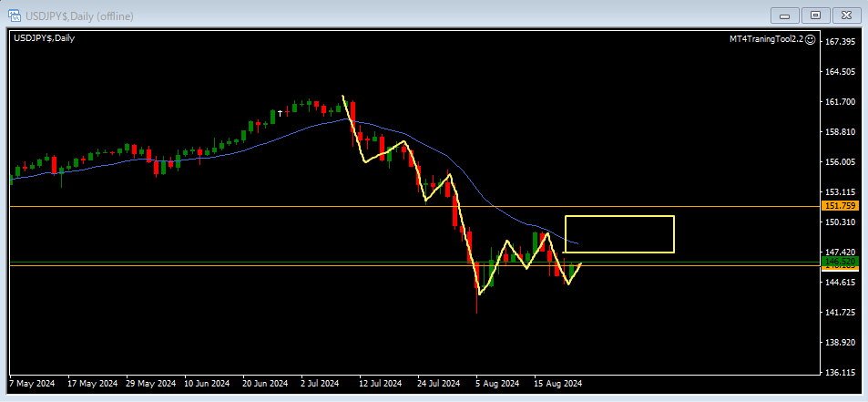Viewport: 868px width, 402px height.
Task: Click the green 146.520 current price tag
Action: click(840, 262)
